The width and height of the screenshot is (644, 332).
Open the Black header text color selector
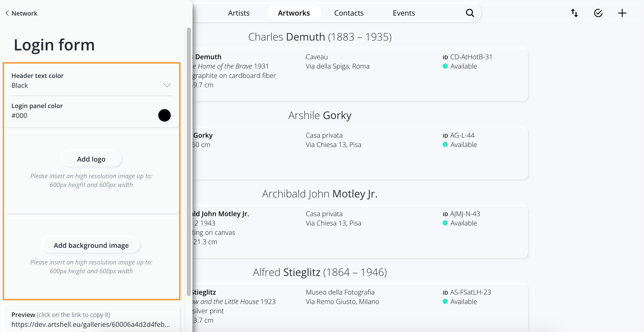tap(91, 81)
